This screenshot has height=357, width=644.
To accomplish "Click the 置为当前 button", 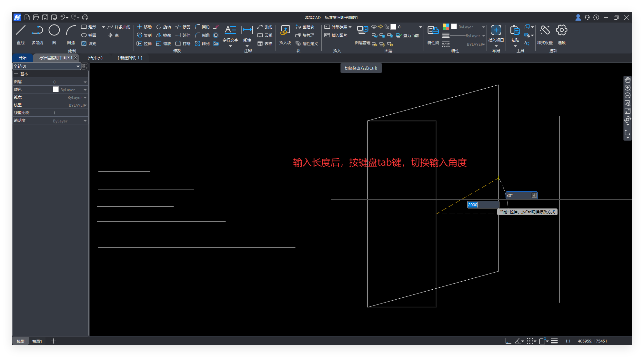I will pos(408,35).
